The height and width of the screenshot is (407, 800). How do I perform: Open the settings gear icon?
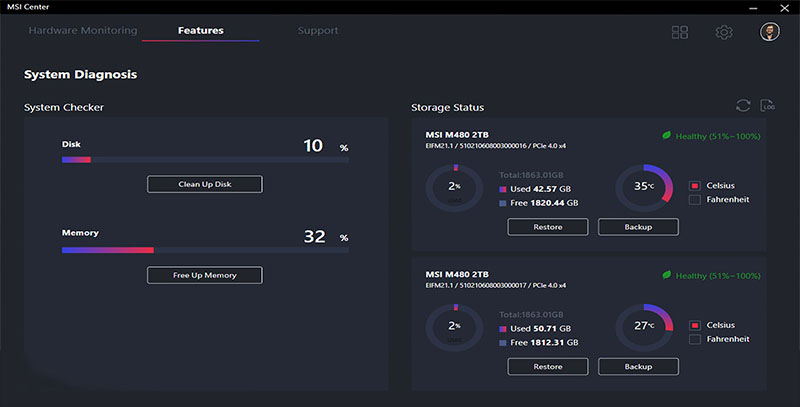coord(723,32)
